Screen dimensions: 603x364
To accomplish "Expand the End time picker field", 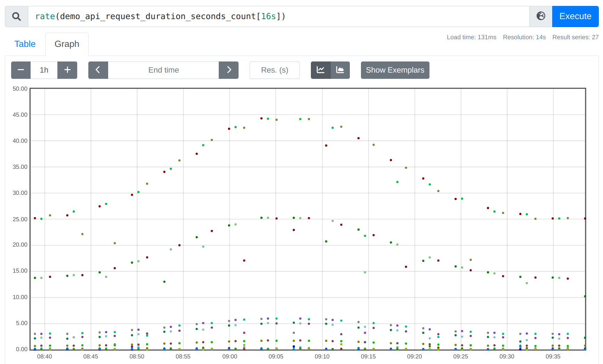I will pos(163,70).
